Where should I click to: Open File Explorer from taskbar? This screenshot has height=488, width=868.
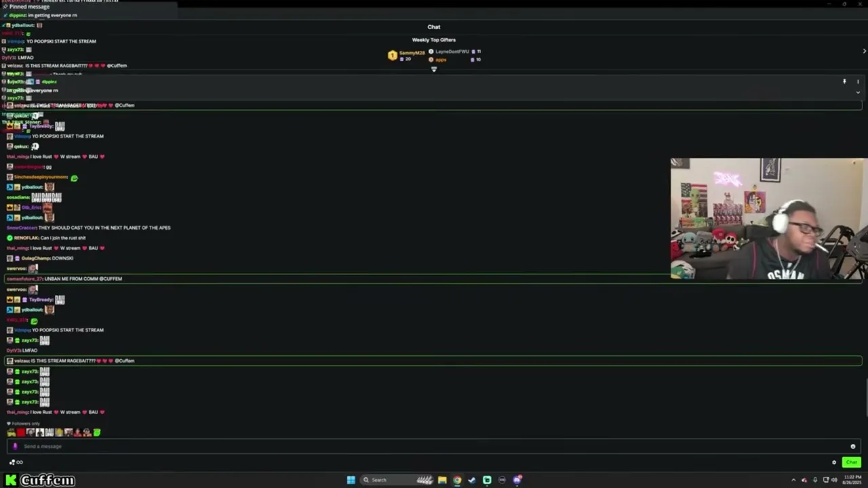coord(442,480)
